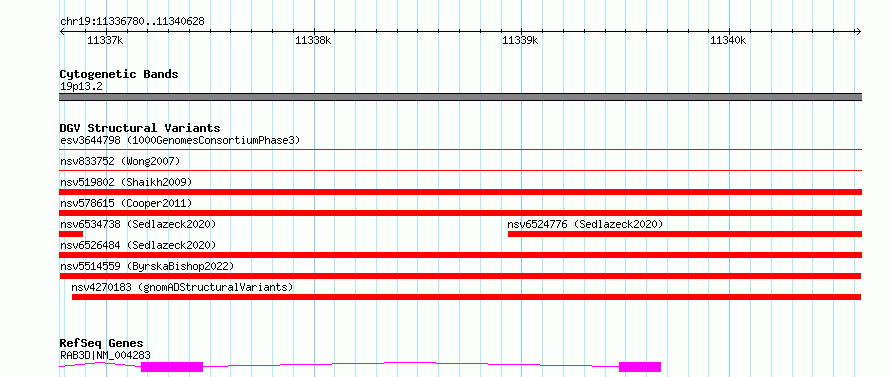Image resolution: width=890 pixels, height=377 pixels.
Task: Click the esv3644798 (1000GenomesConsortiumPhase3) label
Action: pyautogui.click(x=180, y=140)
